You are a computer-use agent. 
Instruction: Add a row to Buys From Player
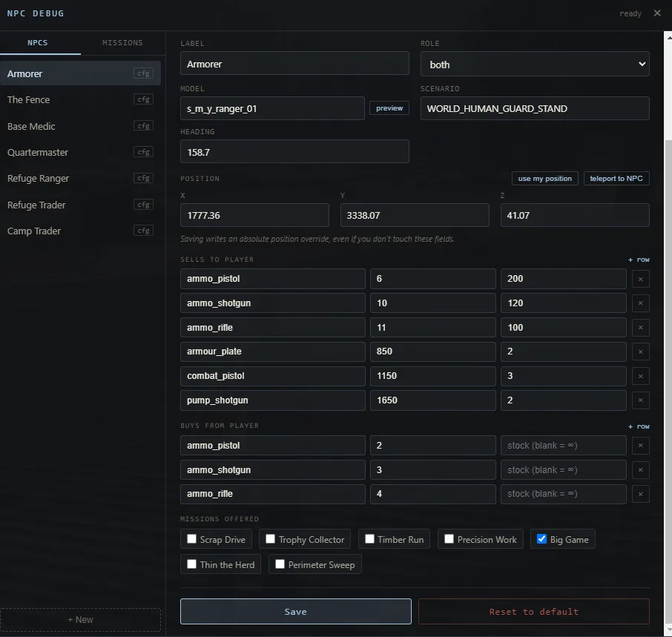coord(639,426)
